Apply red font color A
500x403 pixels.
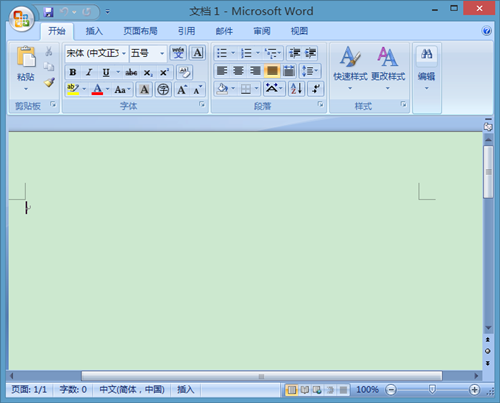[x=97, y=89]
